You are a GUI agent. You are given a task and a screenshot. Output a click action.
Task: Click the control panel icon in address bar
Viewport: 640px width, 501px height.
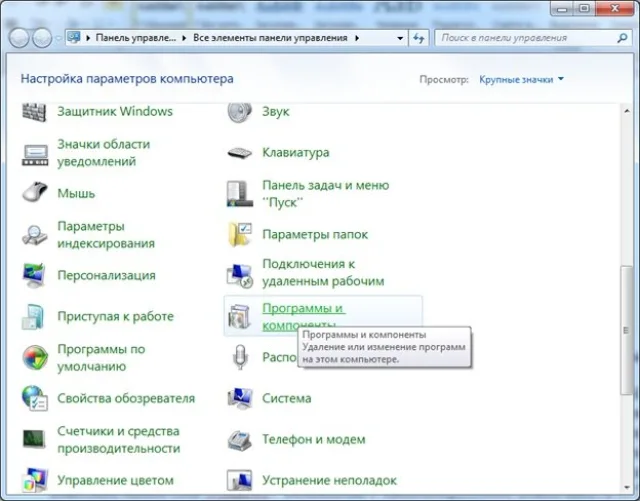pyautogui.click(x=73, y=38)
